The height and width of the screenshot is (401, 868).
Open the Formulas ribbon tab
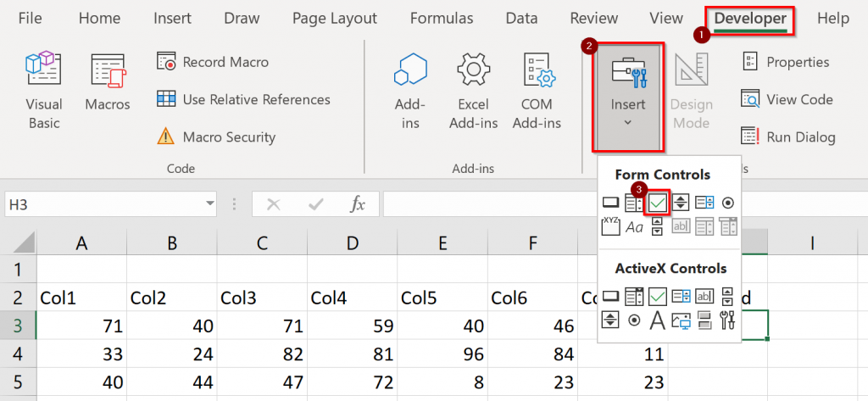[x=442, y=18]
